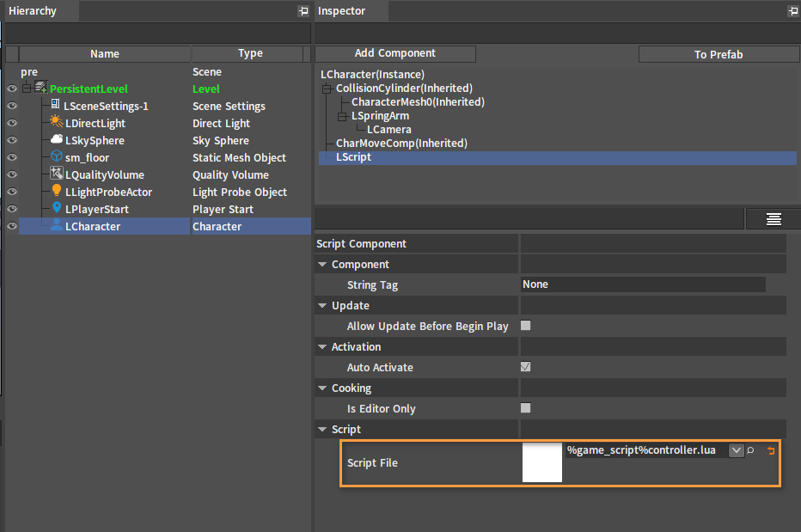Toggle visibility of LDirectLight
The height and width of the screenshot is (532, 801).
(x=12, y=123)
